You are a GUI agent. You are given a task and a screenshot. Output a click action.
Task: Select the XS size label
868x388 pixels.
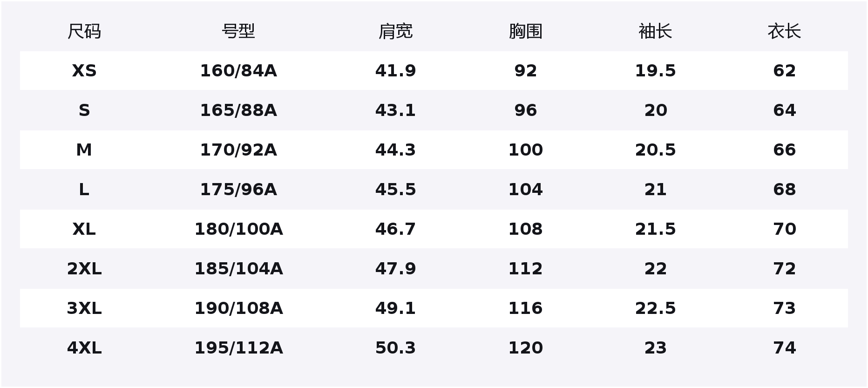click(x=84, y=71)
